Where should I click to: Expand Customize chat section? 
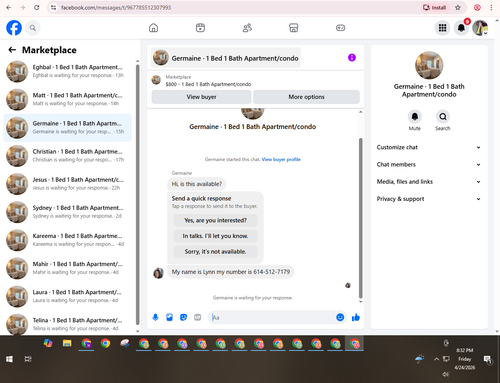pyautogui.click(x=429, y=147)
